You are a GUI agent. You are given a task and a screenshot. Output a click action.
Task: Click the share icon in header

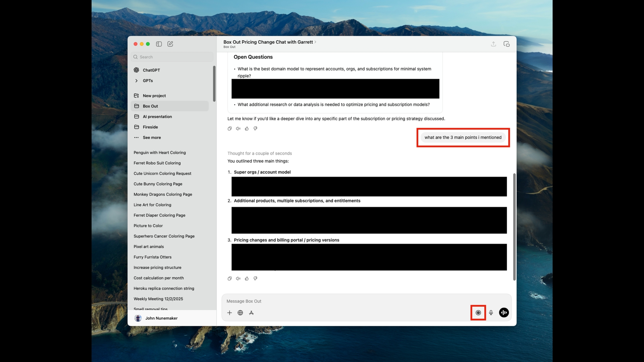coord(493,44)
